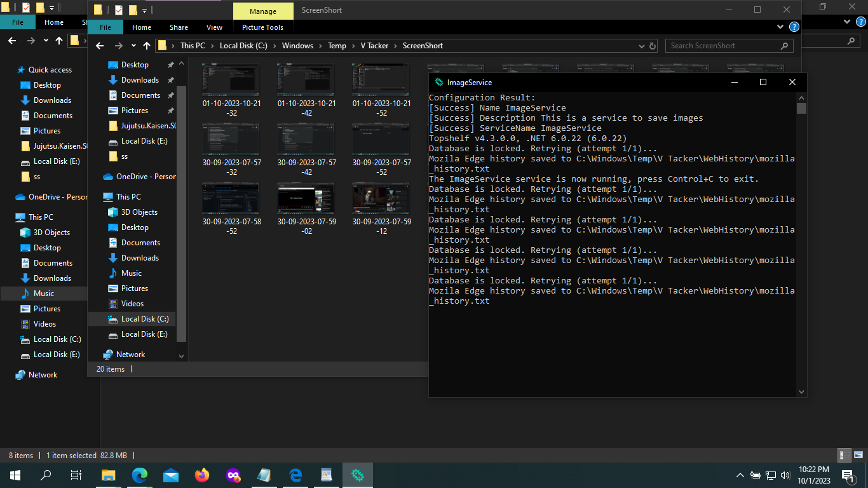868x488 pixels.
Task: Select thumbnail 30-09-2023-07-59-12
Action: [x=382, y=208]
